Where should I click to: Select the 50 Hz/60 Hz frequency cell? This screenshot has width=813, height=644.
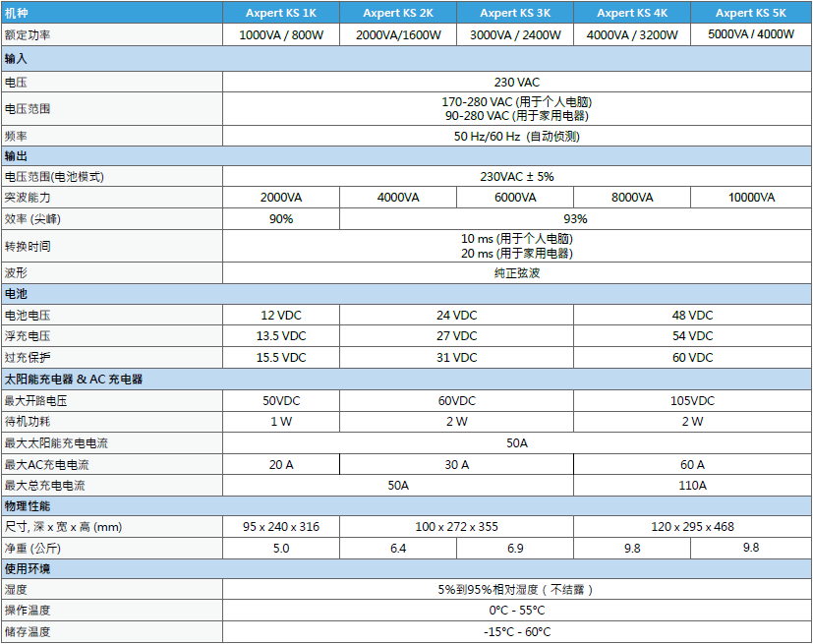pyautogui.click(x=517, y=136)
